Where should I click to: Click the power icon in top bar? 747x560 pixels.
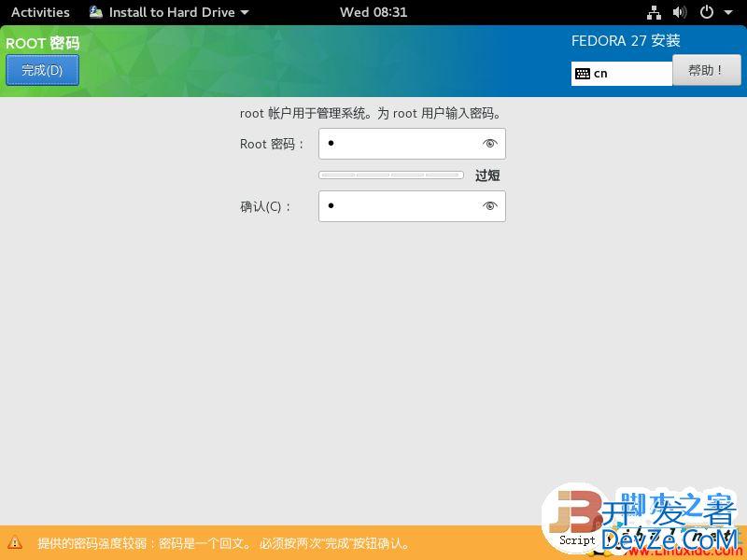point(706,12)
